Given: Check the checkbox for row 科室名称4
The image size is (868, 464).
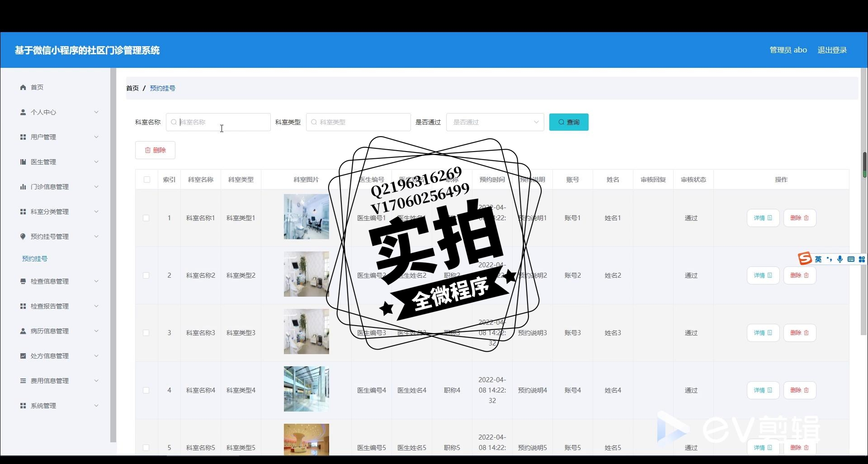Looking at the screenshot, I should (x=146, y=390).
